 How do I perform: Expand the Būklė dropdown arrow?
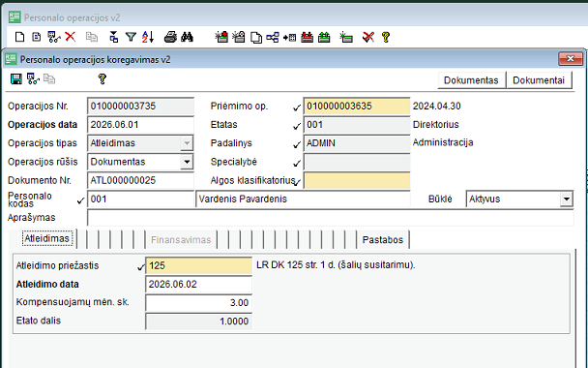567,199
